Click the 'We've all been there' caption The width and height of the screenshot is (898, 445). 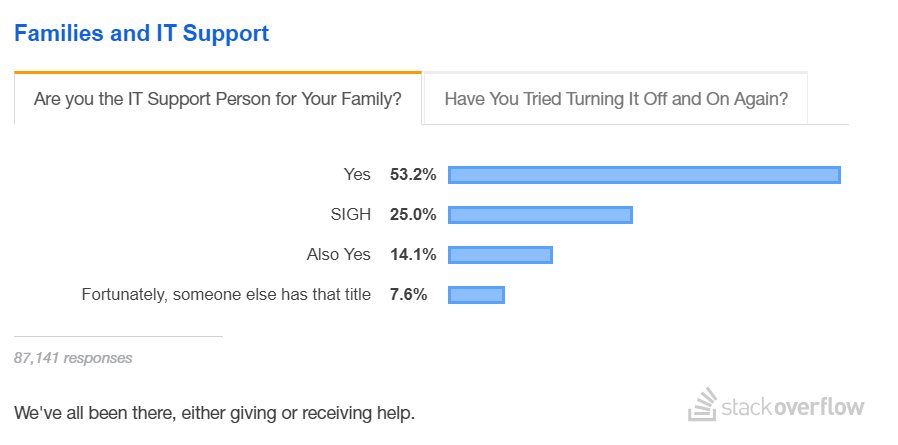(214, 412)
